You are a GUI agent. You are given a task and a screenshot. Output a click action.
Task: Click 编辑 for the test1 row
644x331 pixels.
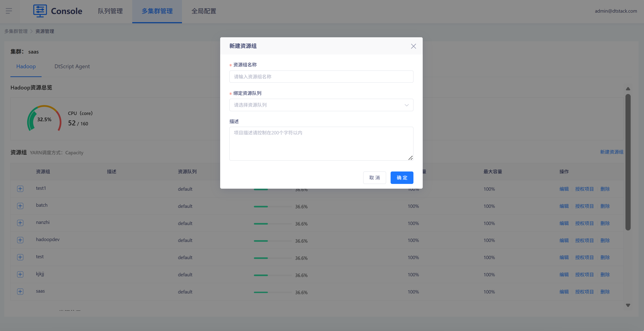tap(564, 189)
